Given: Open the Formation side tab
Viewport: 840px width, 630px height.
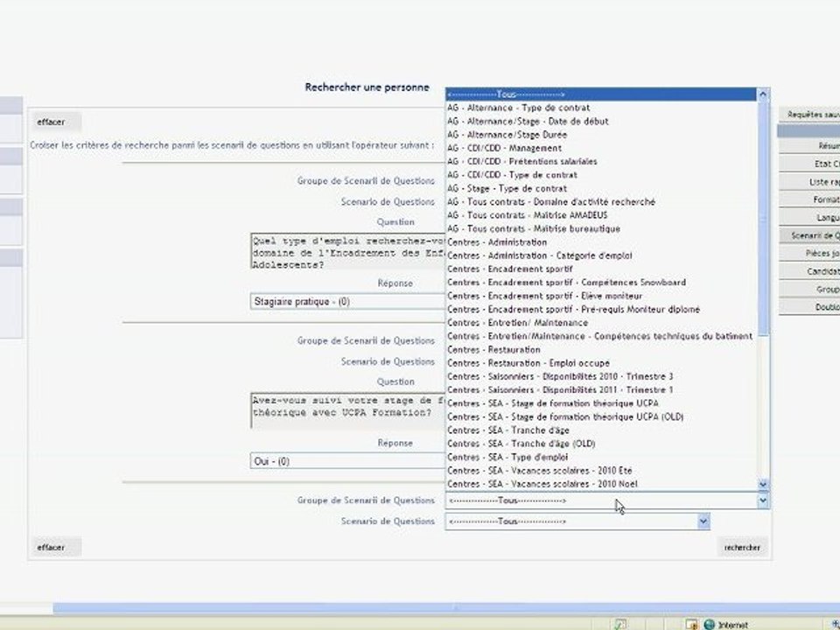Looking at the screenshot, I should (809, 199).
